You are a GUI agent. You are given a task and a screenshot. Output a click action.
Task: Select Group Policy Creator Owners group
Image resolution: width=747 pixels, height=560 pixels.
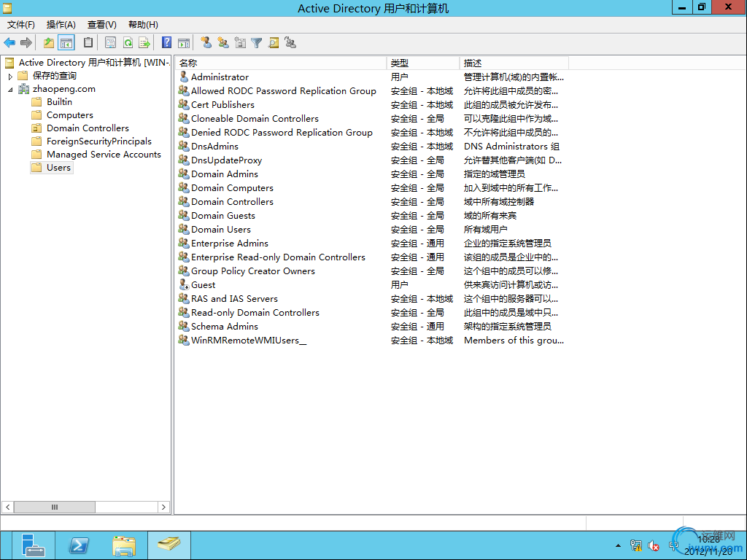click(x=253, y=271)
